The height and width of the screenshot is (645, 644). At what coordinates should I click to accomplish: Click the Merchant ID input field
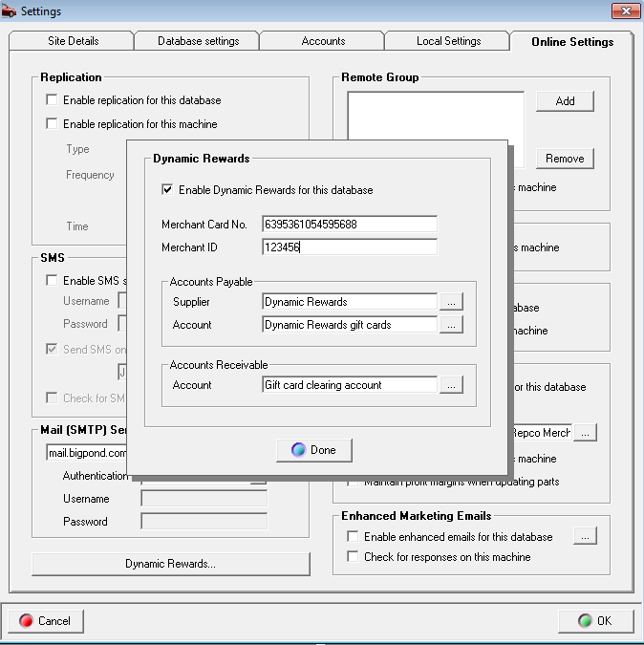(x=350, y=247)
